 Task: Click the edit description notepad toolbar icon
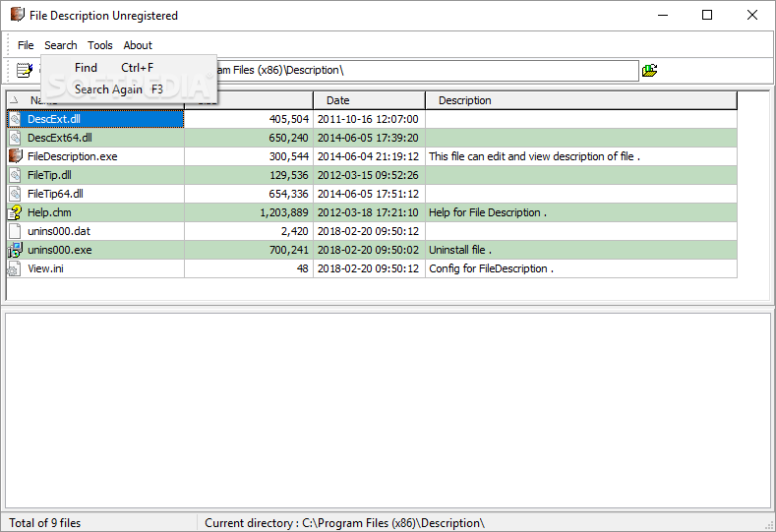point(25,70)
